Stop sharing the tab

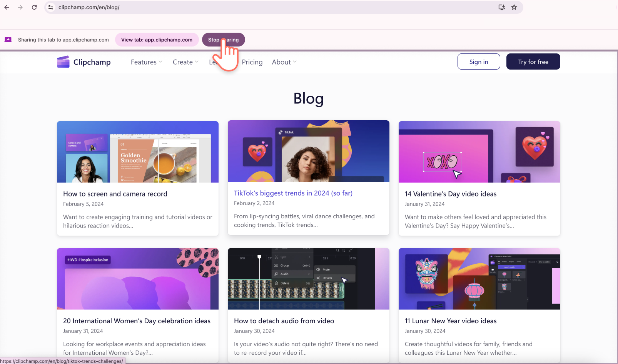[x=224, y=40]
